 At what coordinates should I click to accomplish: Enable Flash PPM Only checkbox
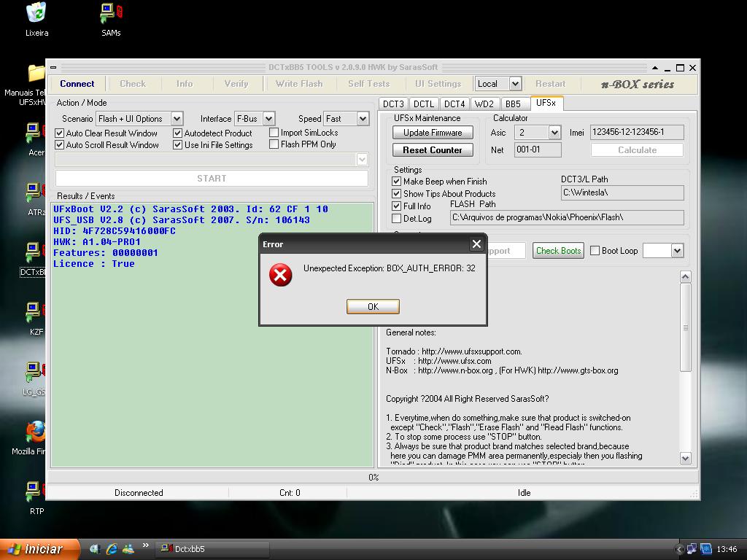[274, 144]
